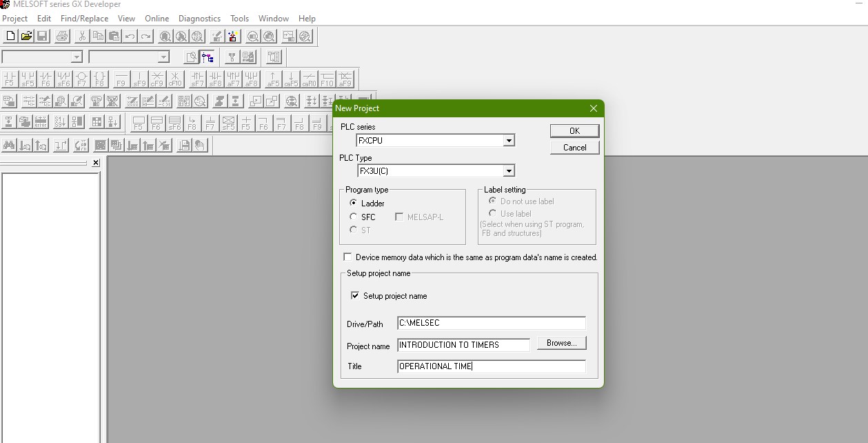Click the aF9 delete line icon
Viewport: 868px width, 443px height.
pos(345,79)
